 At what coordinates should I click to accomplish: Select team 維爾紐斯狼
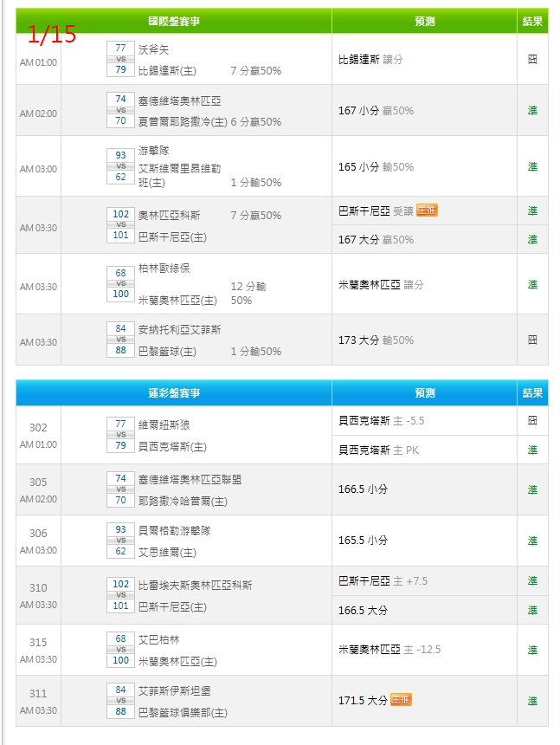point(164,424)
